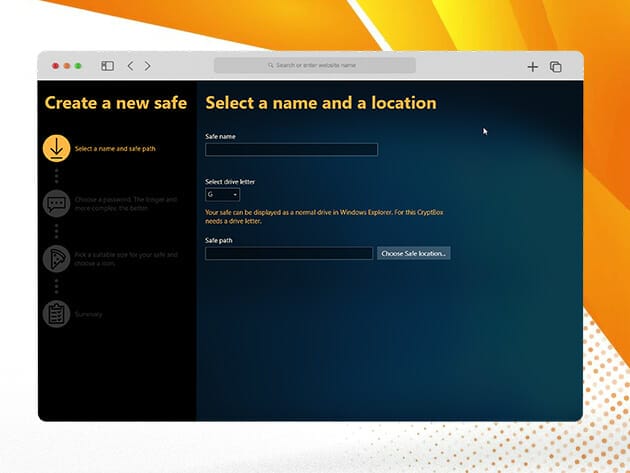Open the drive letter dropdown
Screen dimensions: 630x473
pyautogui.click(x=222, y=194)
